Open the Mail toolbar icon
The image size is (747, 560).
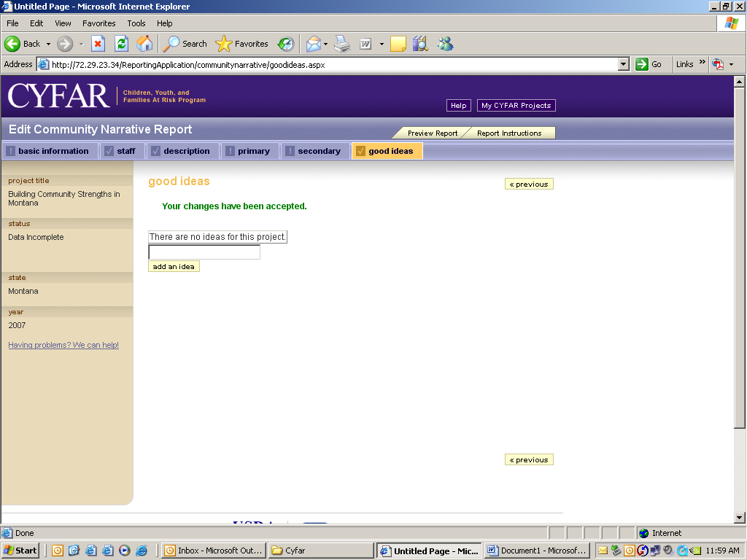point(313,44)
